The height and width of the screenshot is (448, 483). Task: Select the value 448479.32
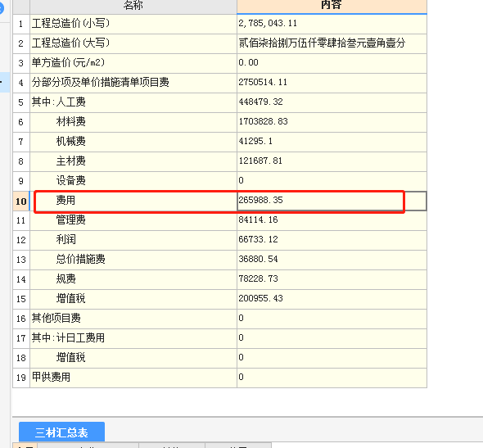tap(332, 102)
